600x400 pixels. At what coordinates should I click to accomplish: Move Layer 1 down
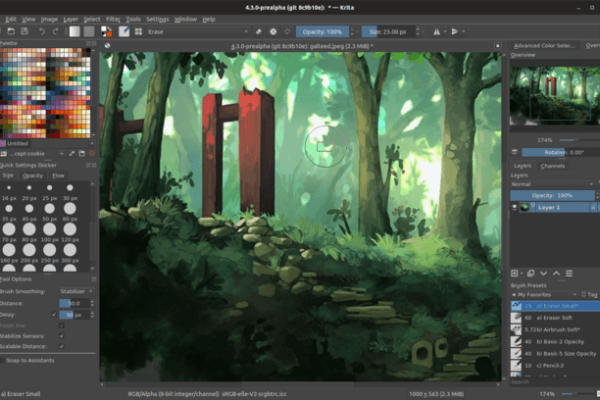point(543,273)
